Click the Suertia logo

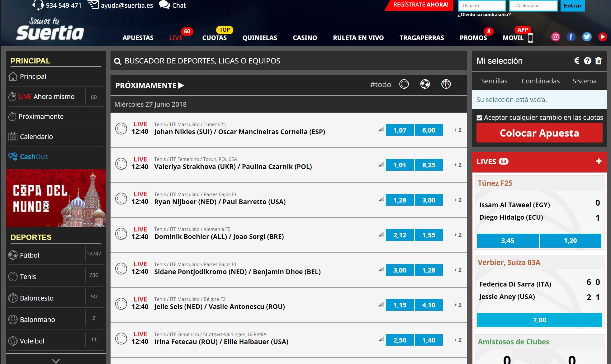pos(50,29)
